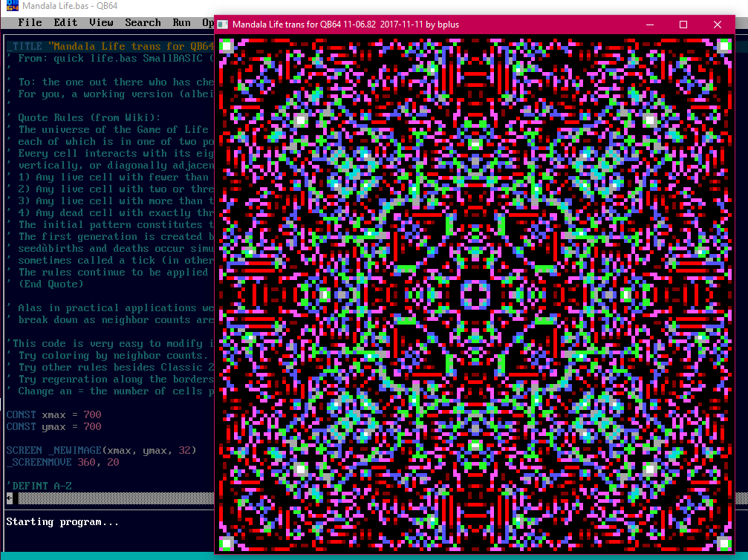
Task: Open the File menu
Action: coord(30,22)
